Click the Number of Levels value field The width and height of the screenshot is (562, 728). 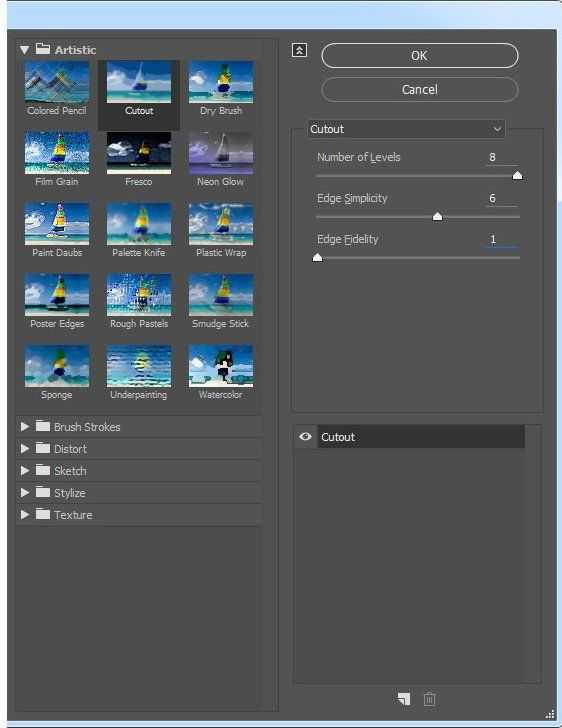pos(502,157)
